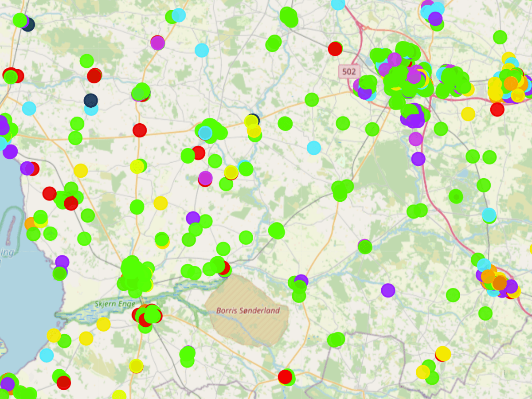The image size is (532, 399).
Task: Select the orange marker beside the lagoon shoreline
Action: click(31, 223)
